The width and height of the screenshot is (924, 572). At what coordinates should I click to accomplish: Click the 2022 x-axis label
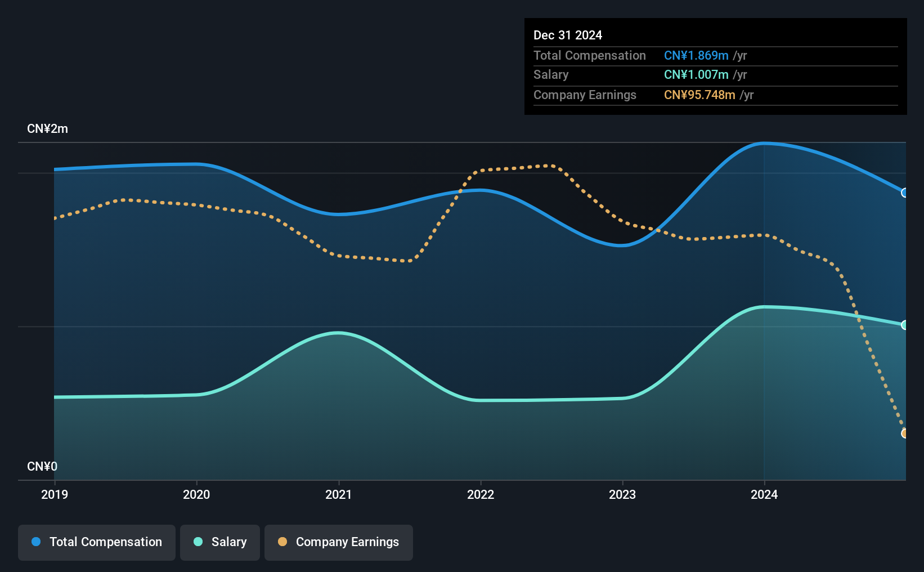click(x=481, y=494)
